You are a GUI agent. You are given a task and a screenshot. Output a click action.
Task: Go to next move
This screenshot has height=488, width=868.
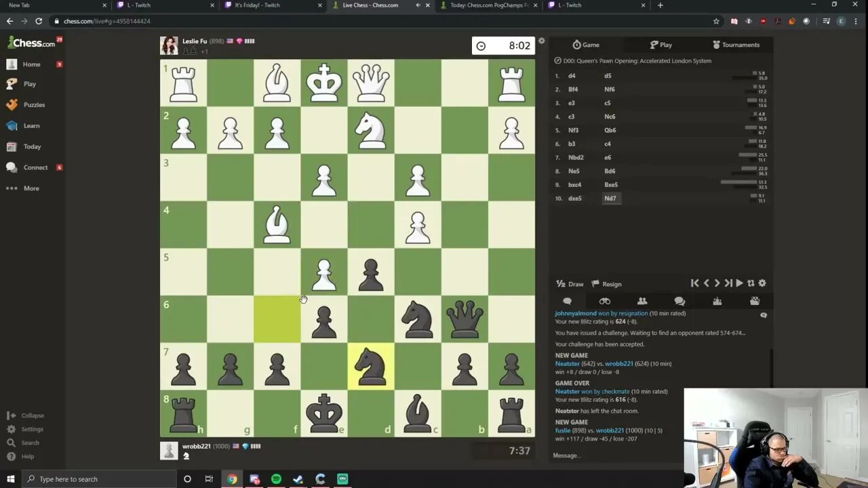[717, 283]
